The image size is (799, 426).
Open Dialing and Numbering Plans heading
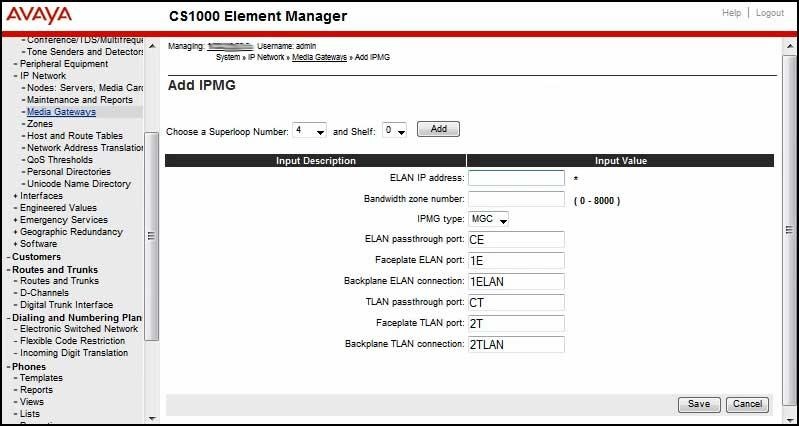pyautogui.click(x=77, y=318)
